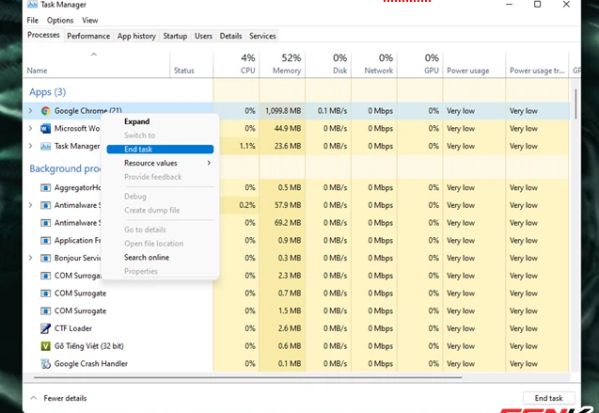Screen dimensions: 599x413
Task: Click the Task Manager row icon
Action: (x=45, y=146)
